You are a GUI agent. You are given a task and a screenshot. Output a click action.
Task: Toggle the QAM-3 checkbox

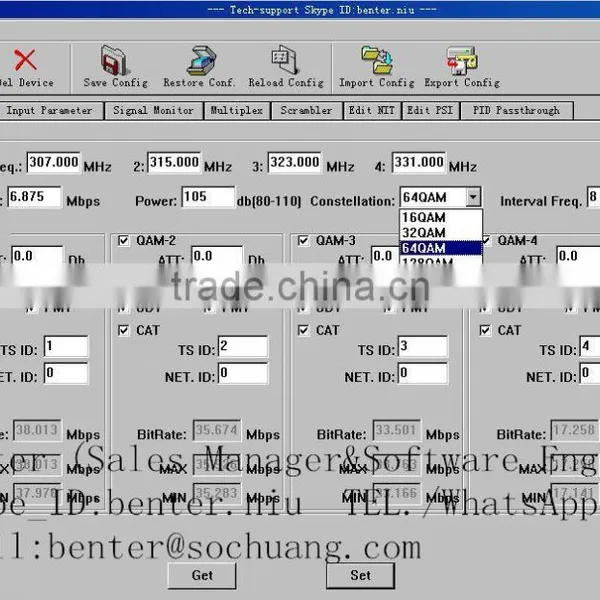[303, 241]
